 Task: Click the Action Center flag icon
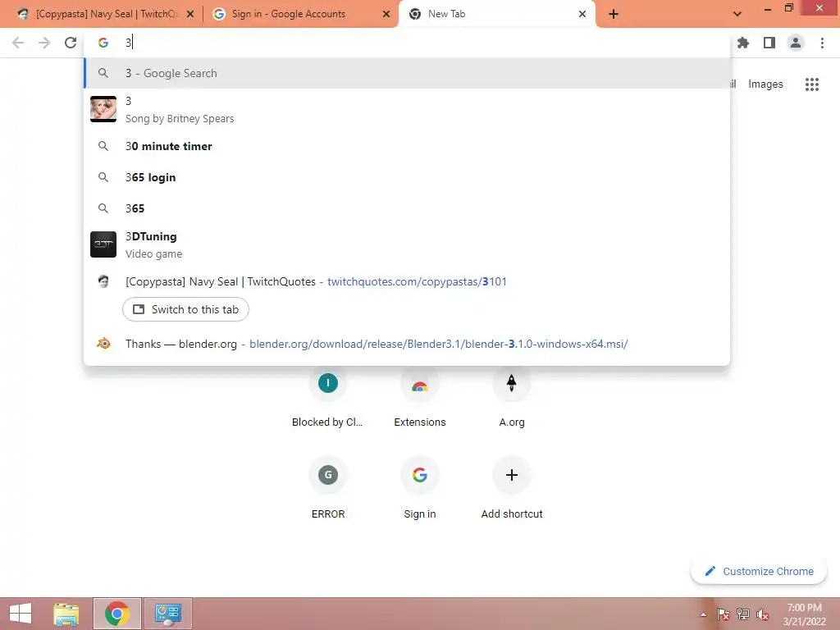[x=723, y=614]
